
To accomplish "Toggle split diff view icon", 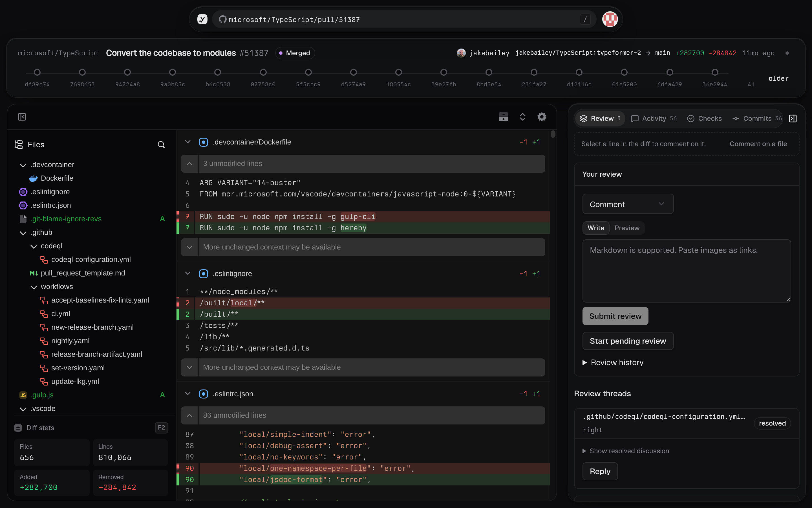I will coord(503,117).
